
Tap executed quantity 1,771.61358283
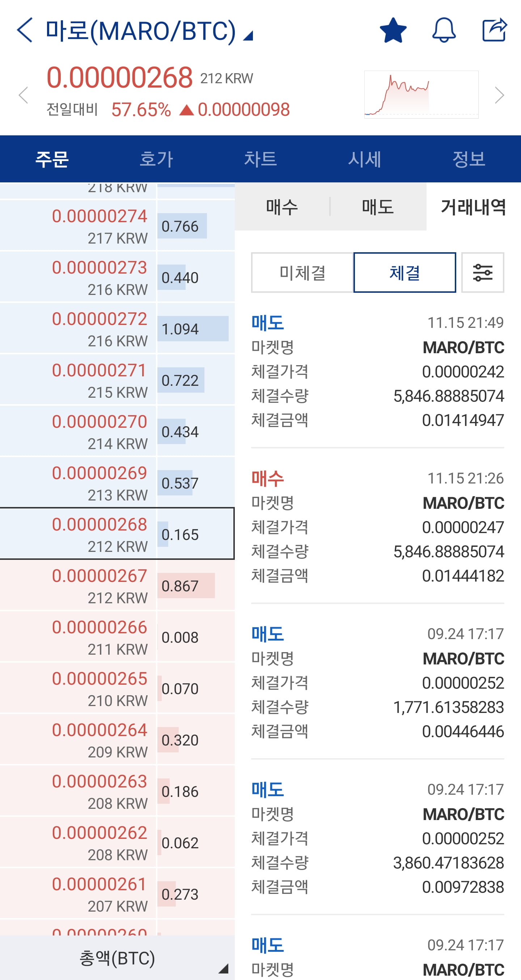(449, 707)
